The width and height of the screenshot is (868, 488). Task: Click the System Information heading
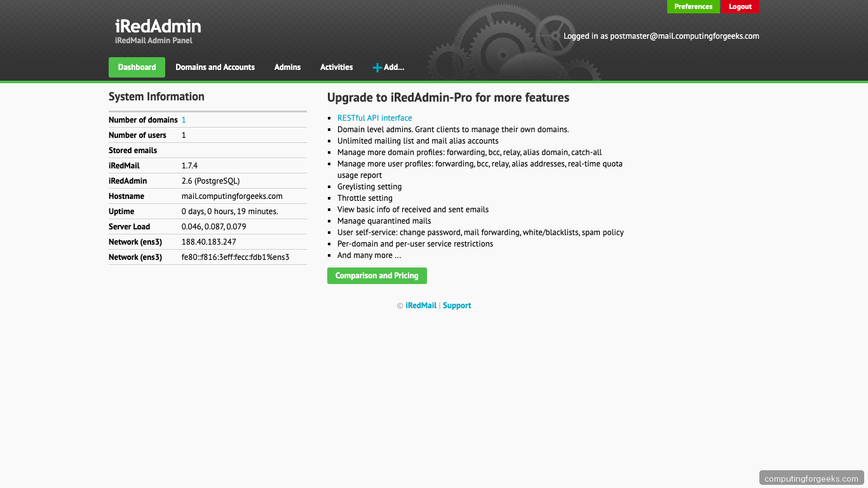(156, 97)
